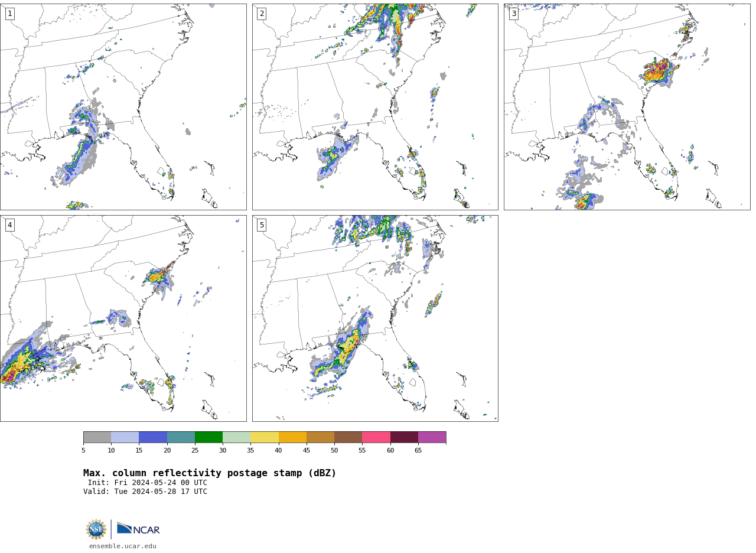Screen dimensions: 756x553
Task: Click the brown 50-55 dBZ swatch
Action: (x=348, y=437)
